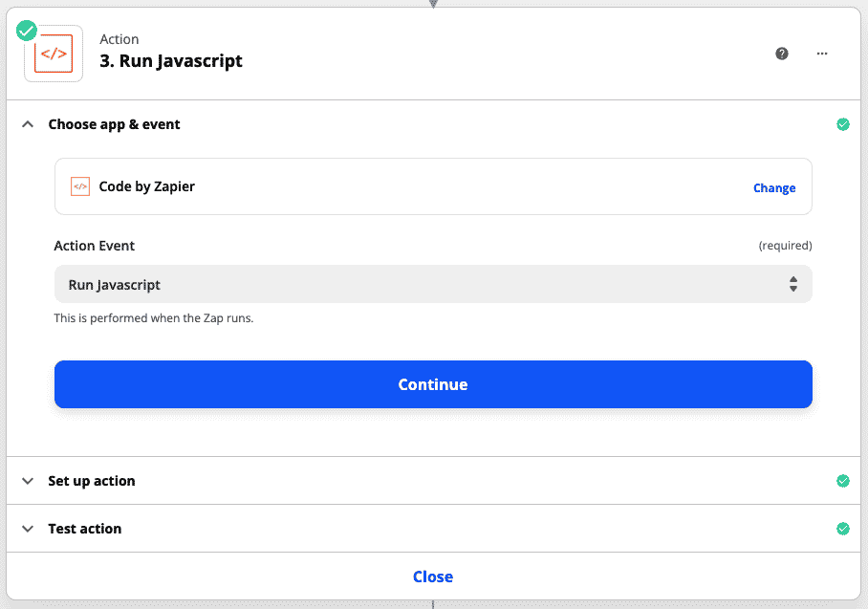Open the Action Event dropdown
868x609 pixels.
click(x=433, y=284)
